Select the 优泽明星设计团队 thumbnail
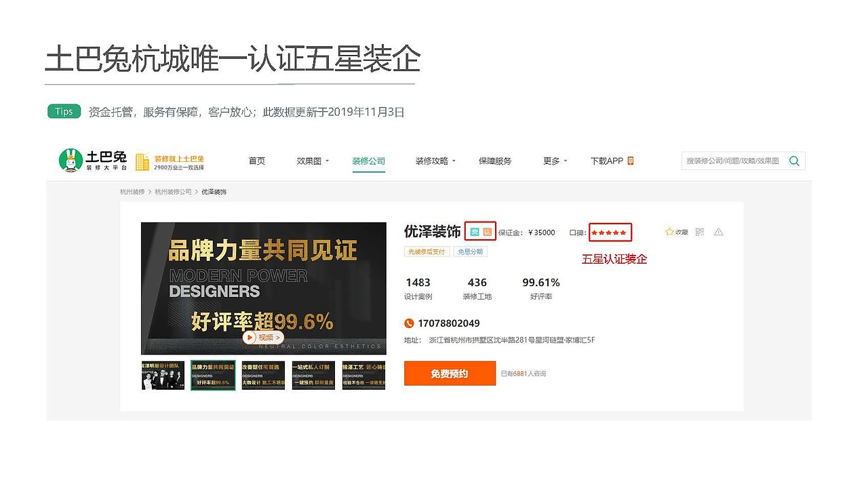868x488 pixels. [163, 375]
